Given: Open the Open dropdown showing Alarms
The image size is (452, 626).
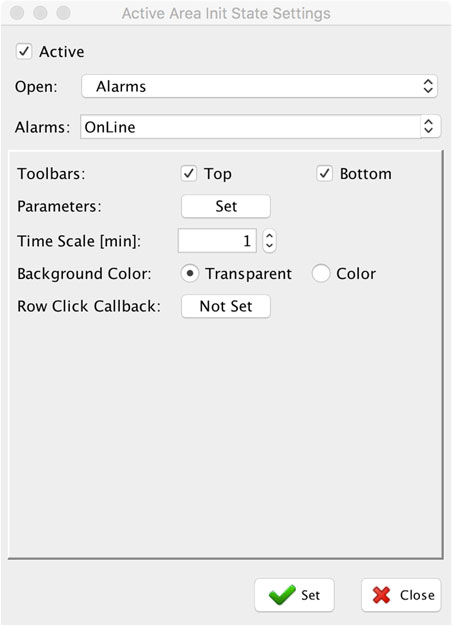Looking at the screenshot, I should pyautogui.click(x=260, y=86).
